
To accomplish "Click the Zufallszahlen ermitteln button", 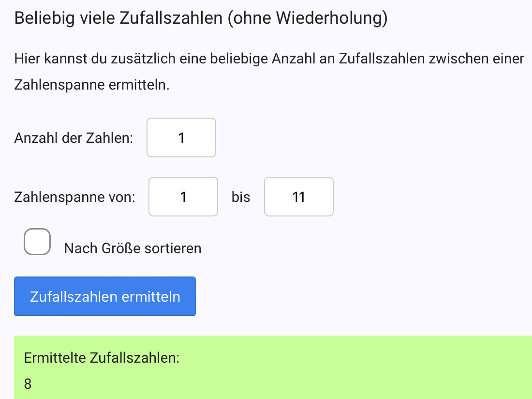I will (105, 296).
